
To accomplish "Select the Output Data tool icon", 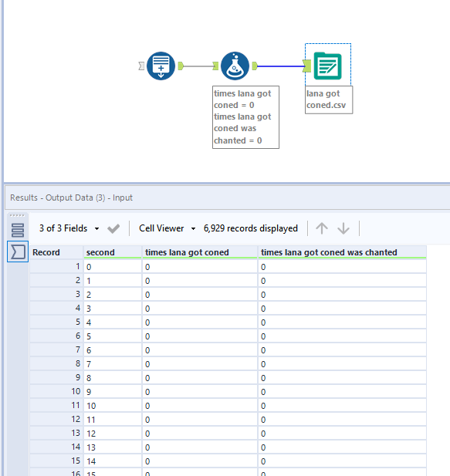I will [x=327, y=66].
